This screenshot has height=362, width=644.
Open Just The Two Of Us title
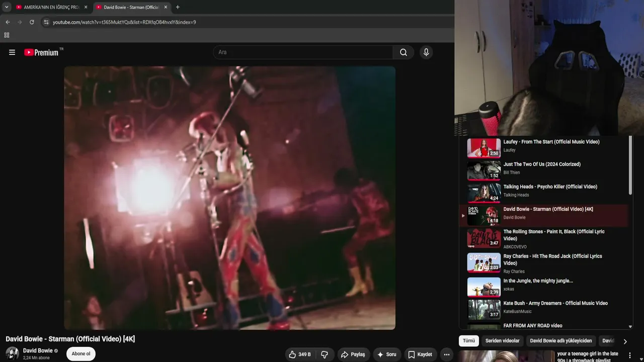pos(542,164)
